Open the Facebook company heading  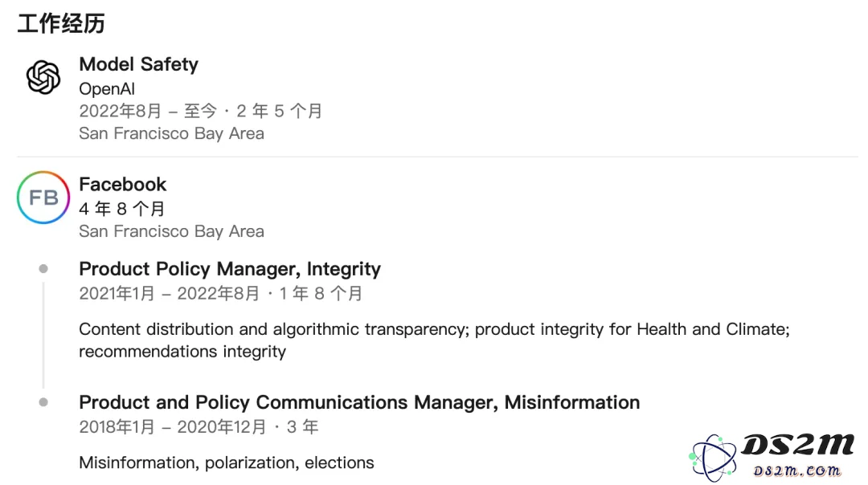122,184
